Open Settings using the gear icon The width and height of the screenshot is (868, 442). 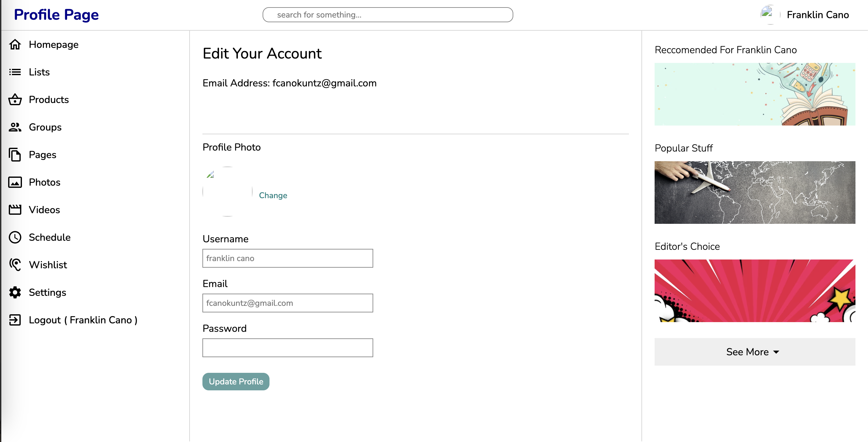[15, 292]
